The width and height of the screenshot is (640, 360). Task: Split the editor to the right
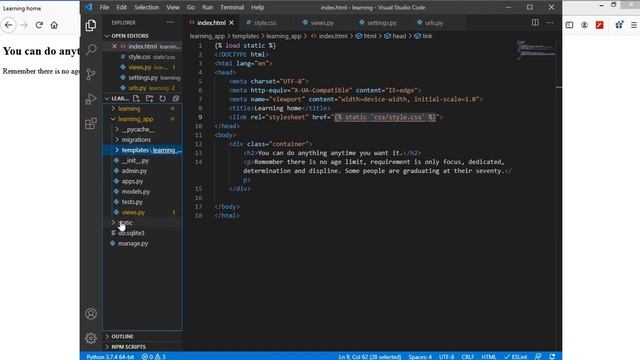click(535, 22)
